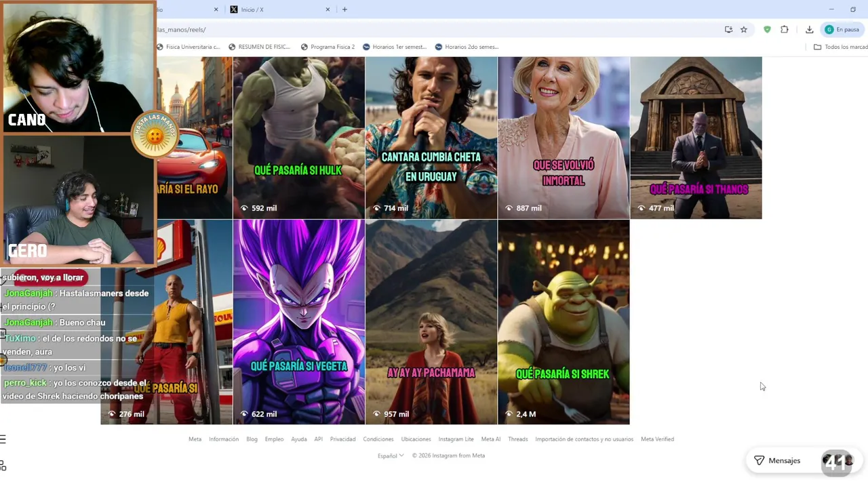Open the Qué pasaría si Hulk reel

[298, 138]
